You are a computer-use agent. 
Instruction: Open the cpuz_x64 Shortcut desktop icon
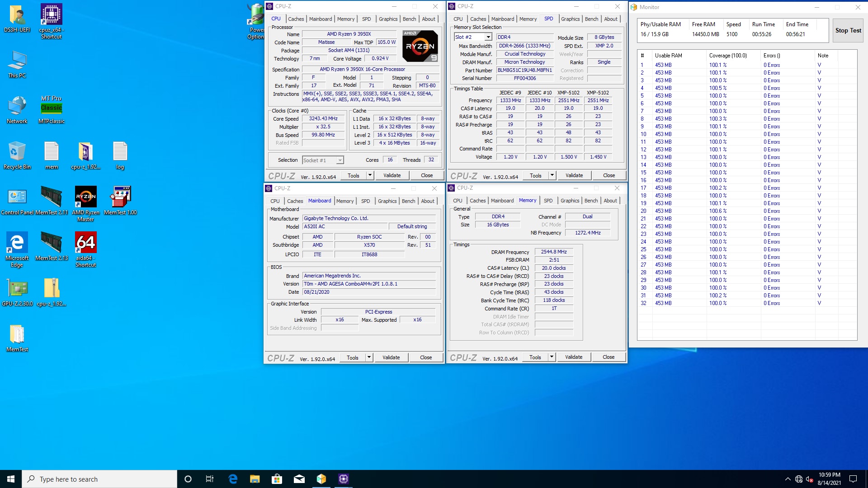coord(52,21)
